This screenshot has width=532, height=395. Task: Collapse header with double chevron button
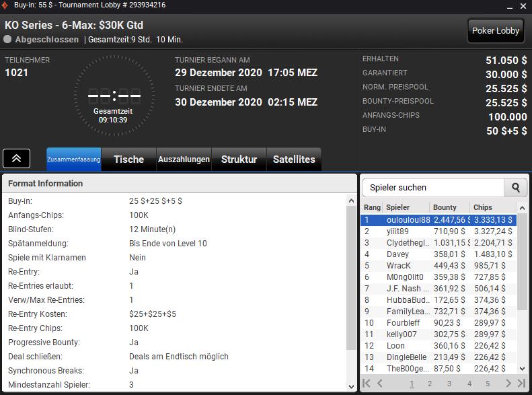(x=16, y=158)
